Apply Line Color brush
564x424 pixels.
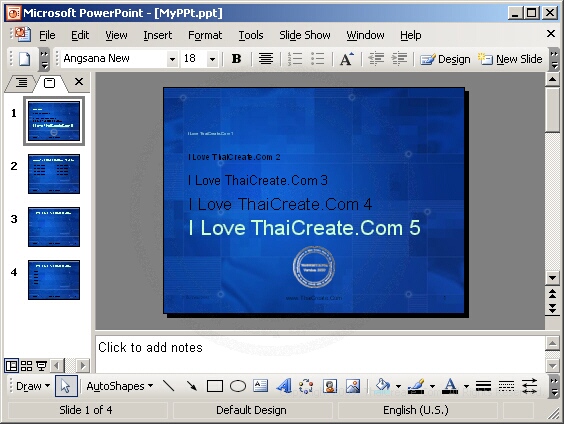[x=416, y=386]
